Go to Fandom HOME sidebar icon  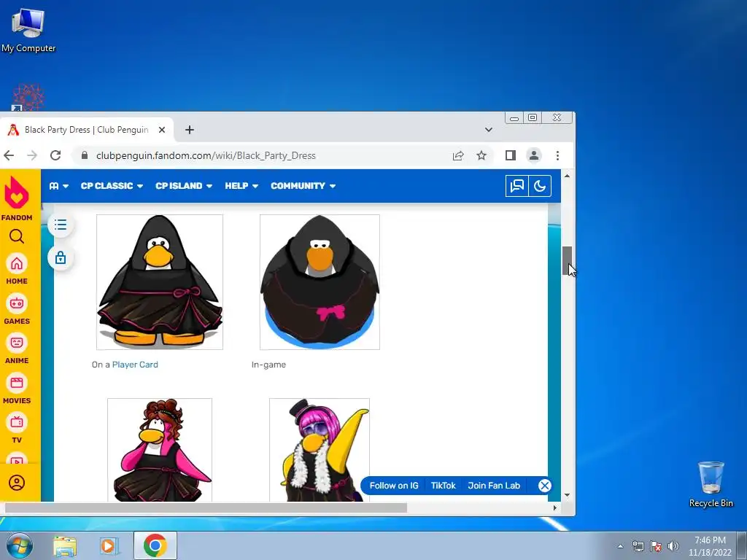point(17,270)
